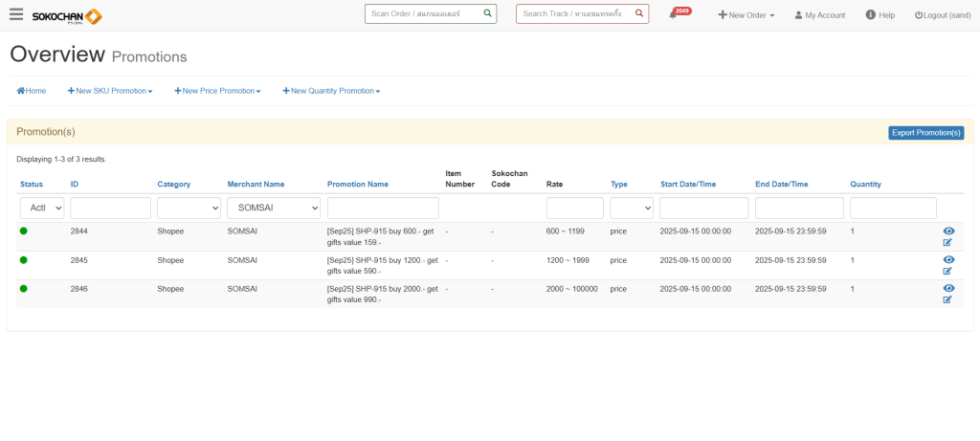View promotion 2844 using eye icon
This screenshot has width=980, height=441.
pyautogui.click(x=948, y=232)
